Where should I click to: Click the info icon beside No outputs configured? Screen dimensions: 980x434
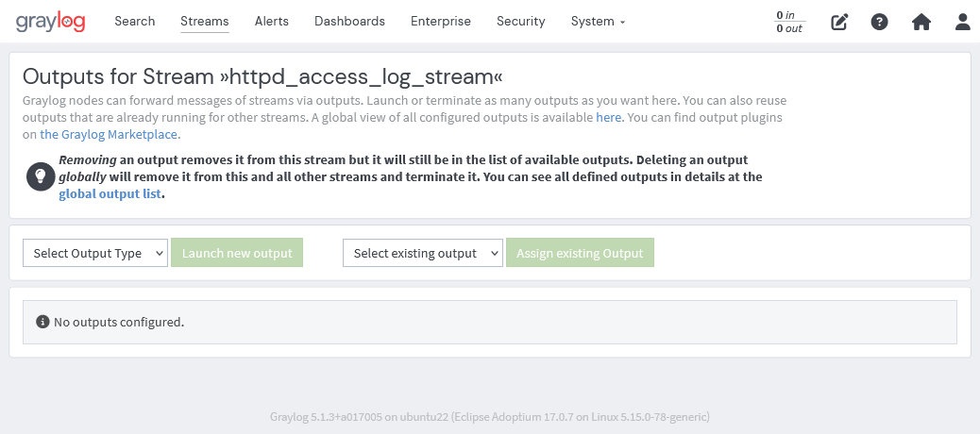point(42,322)
